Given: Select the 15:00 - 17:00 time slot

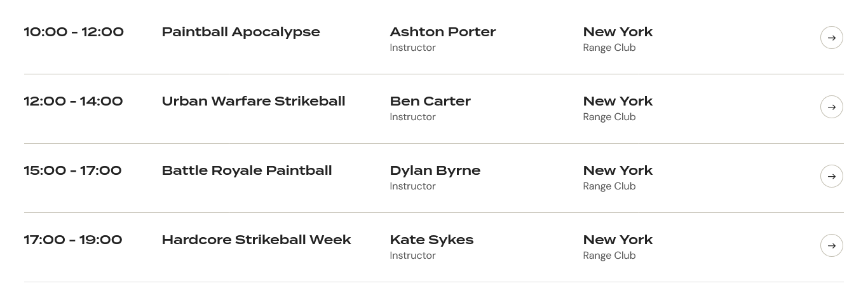Looking at the screenshot, I should tap(72, 170).
